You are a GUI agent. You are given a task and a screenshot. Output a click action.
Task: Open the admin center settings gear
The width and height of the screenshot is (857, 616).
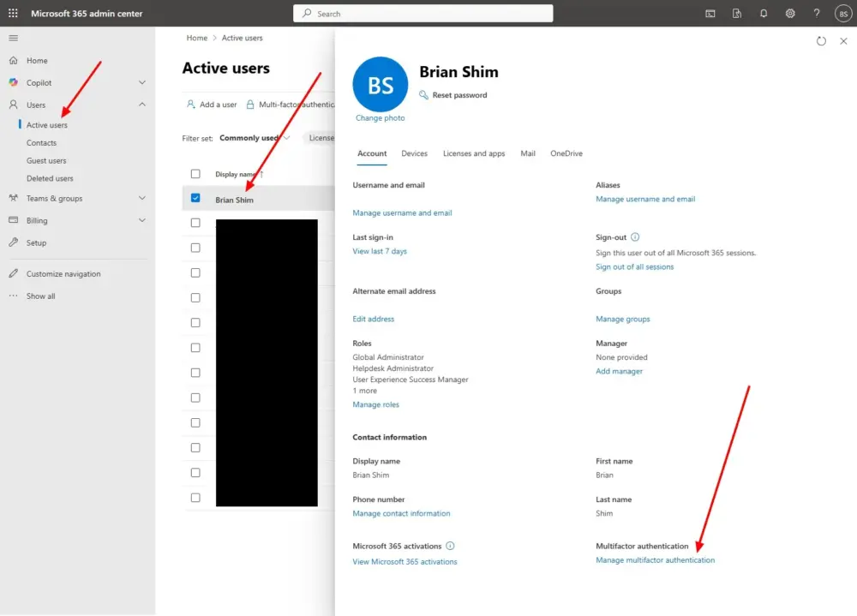790,13
